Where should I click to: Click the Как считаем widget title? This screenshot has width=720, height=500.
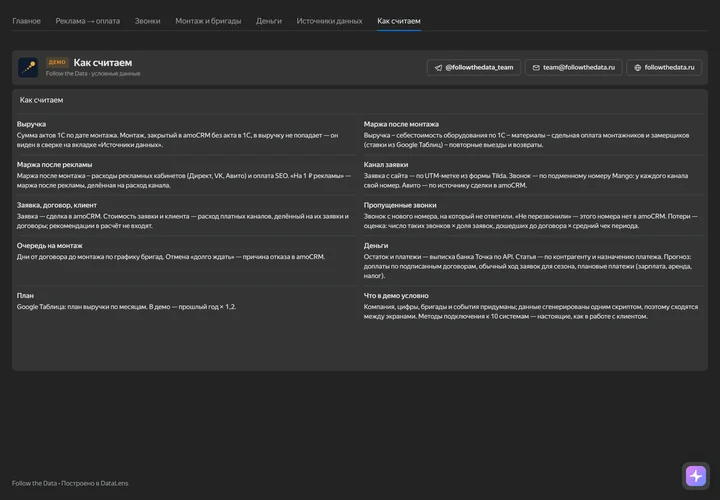coord(41,100)
